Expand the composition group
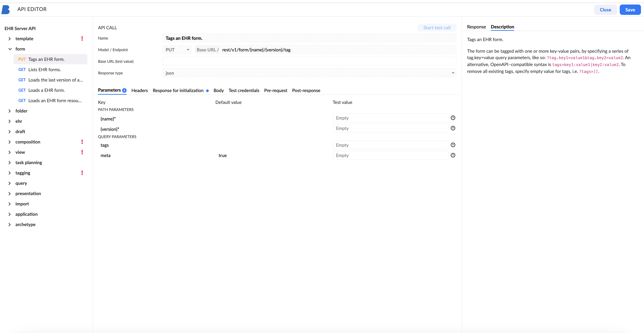 pos(9,142)
